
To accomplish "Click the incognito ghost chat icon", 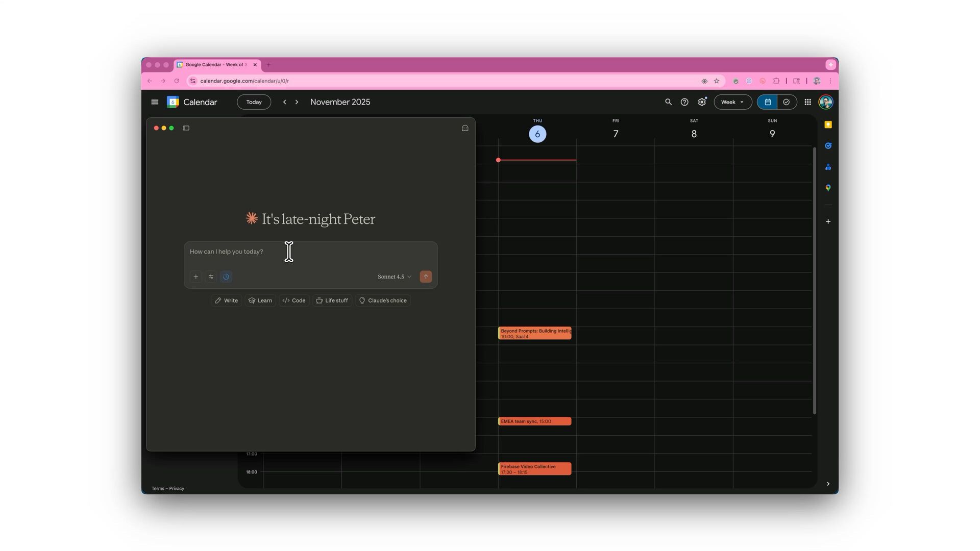I will click(x=465, y=128).
